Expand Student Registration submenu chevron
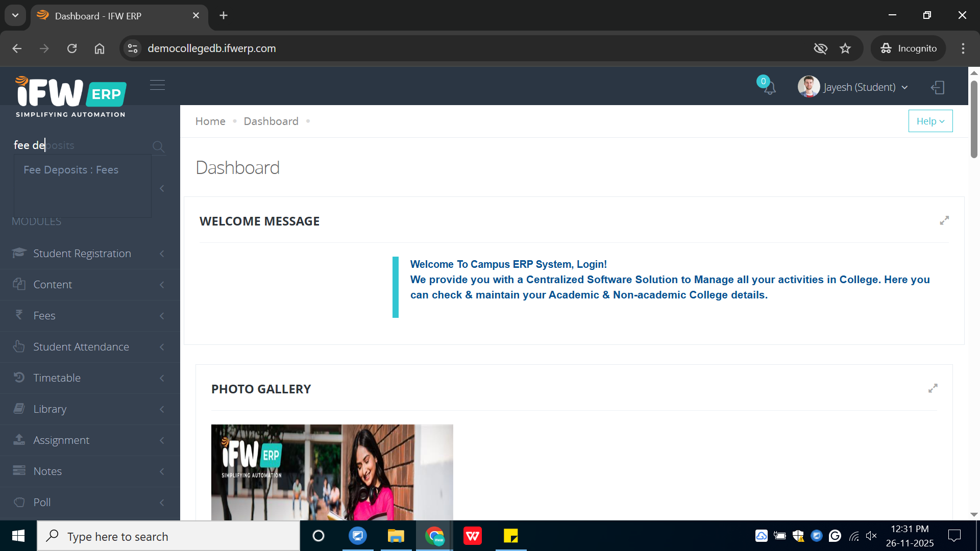The width and height of the screenshot is (980, 551). [x=162, y=254]
